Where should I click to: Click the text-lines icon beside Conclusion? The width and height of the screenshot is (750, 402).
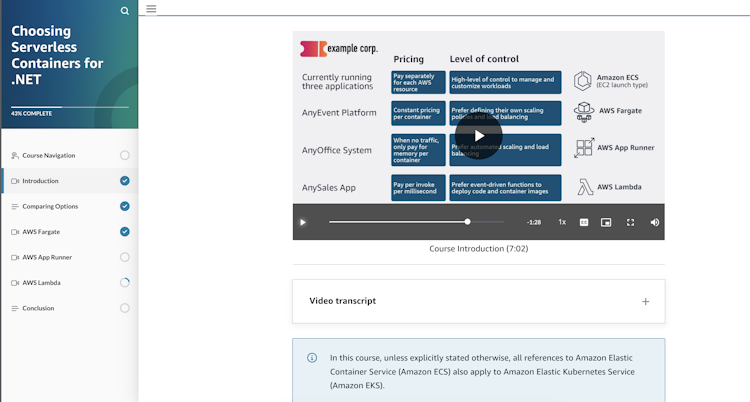(x=15, y=308)
